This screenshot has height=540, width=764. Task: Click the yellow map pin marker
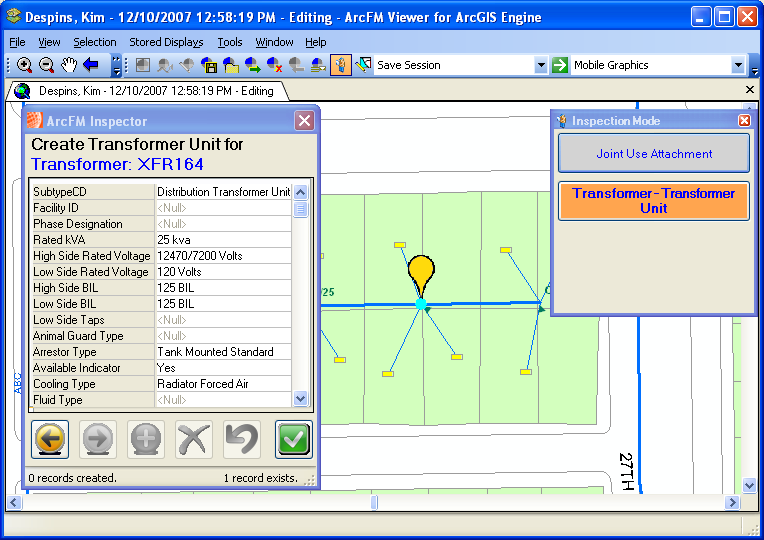tap(422, 273)
